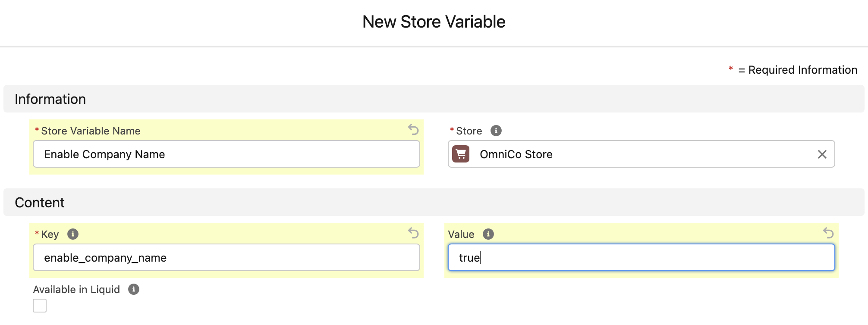868x325 pixels.
Task: Open the OmniCo Store lookup field
Action: 638,154
